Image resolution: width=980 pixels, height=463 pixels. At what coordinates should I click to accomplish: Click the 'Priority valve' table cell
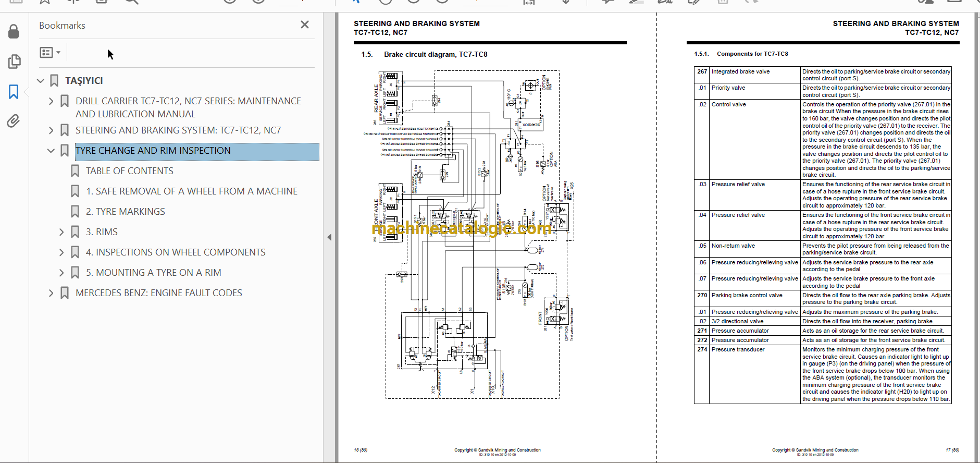754,91
